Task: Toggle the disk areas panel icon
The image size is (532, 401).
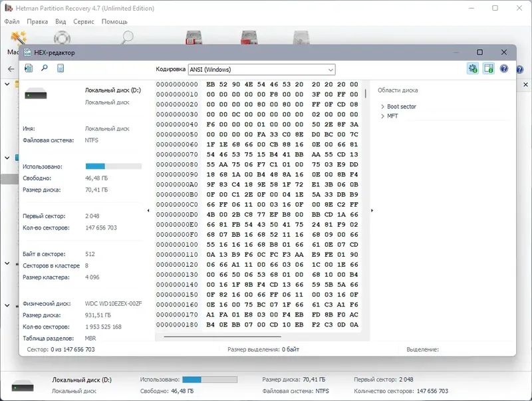Action: coord(489,68)
